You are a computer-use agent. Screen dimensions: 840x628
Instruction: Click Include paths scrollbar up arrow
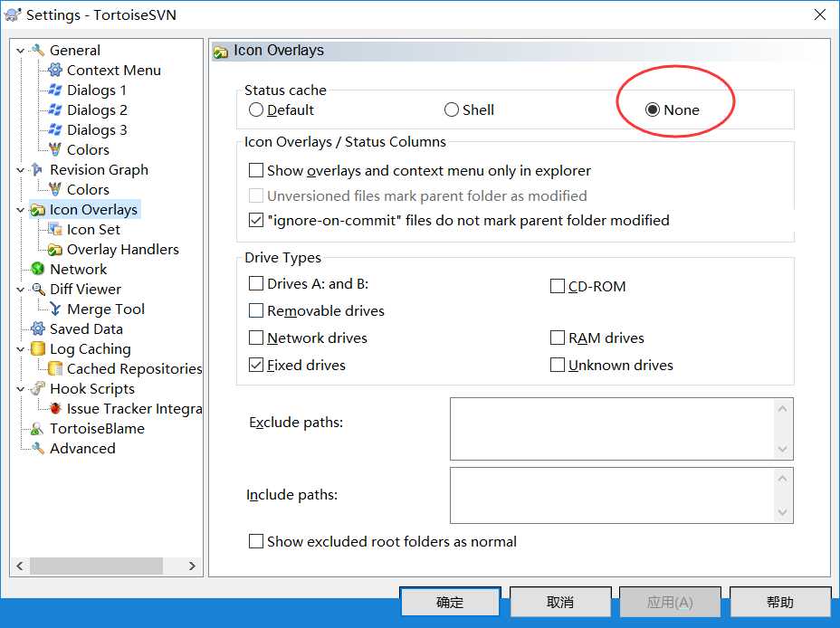782,478
